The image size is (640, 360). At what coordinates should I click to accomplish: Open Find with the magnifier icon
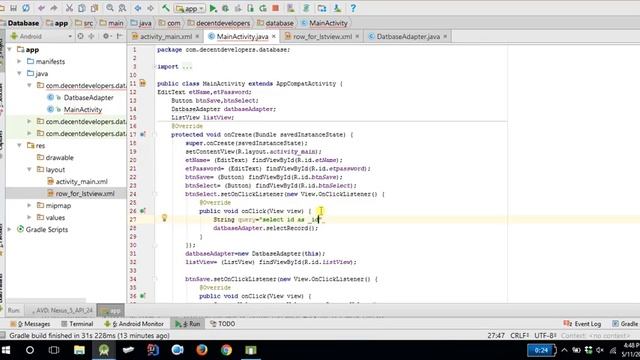(110, 8)
